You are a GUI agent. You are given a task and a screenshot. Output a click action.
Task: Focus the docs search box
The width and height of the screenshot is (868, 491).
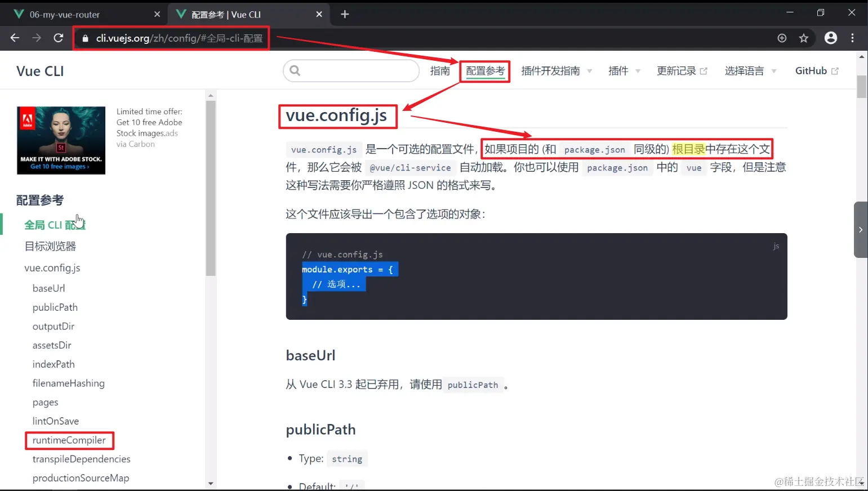tap(351, 71)
